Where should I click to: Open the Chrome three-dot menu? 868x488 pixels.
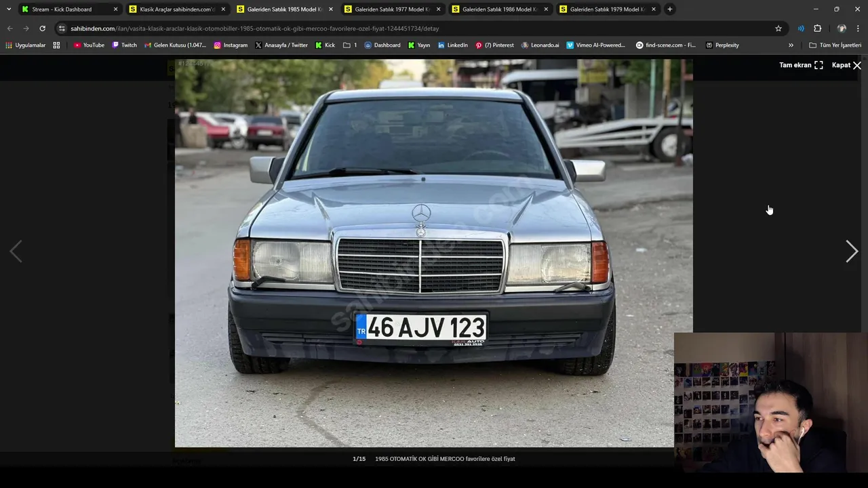point(858,28)
